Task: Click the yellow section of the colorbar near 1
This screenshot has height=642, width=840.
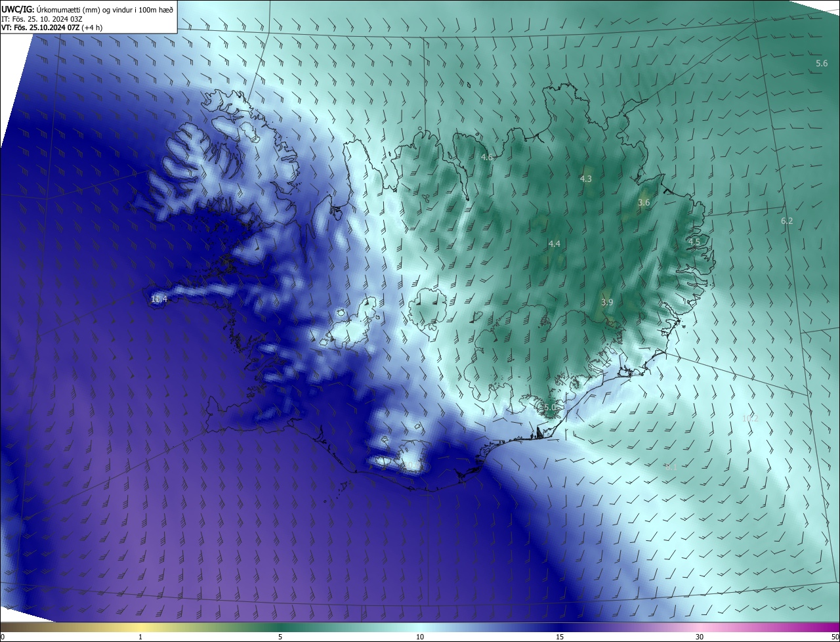Action: [140, 628]
